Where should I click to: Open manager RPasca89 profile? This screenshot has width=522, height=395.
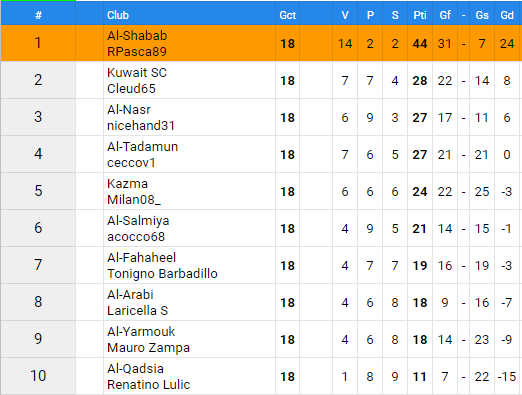pyautogui.click(x=137, y=52)
